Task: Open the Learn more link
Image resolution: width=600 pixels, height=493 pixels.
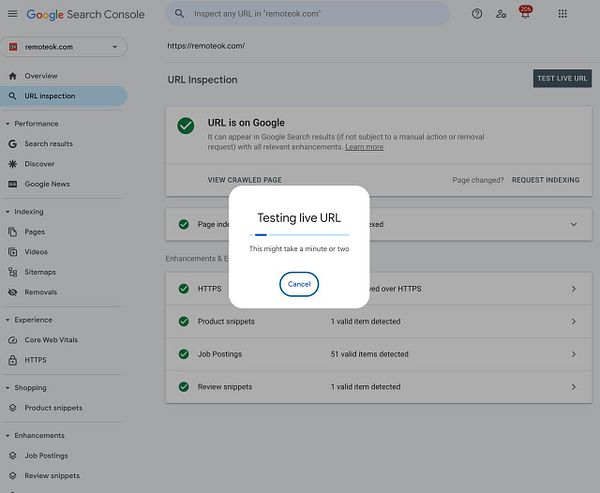Action: coord(364,147)
